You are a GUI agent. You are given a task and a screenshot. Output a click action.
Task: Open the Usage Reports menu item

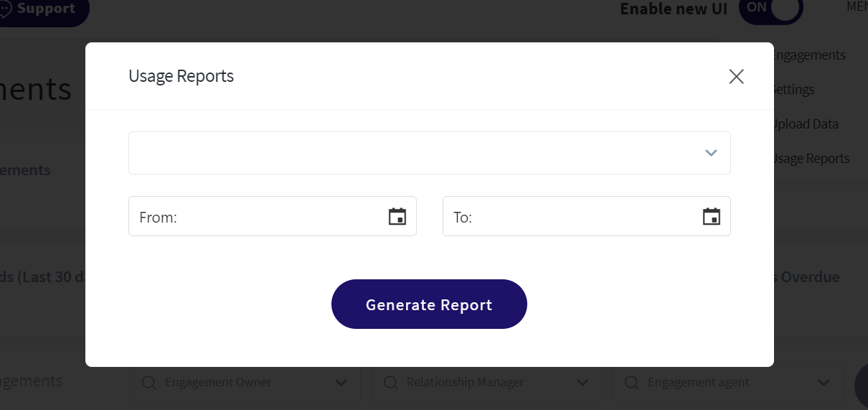click(x=811, y=159)
